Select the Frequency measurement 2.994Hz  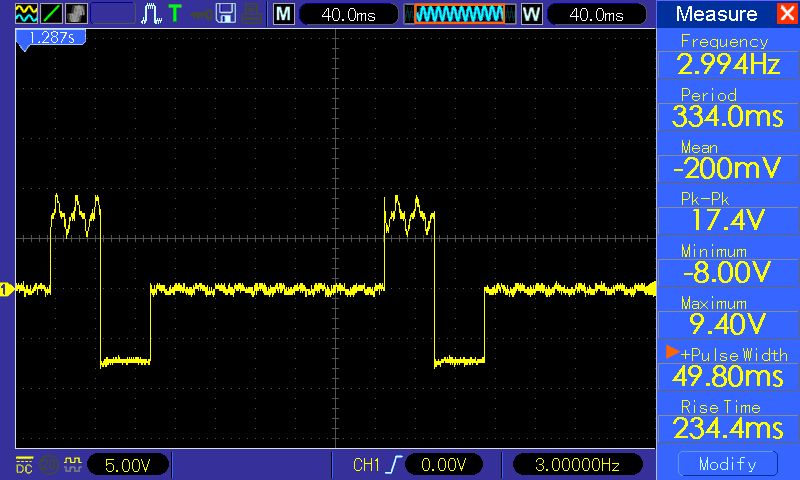(724, 56)
